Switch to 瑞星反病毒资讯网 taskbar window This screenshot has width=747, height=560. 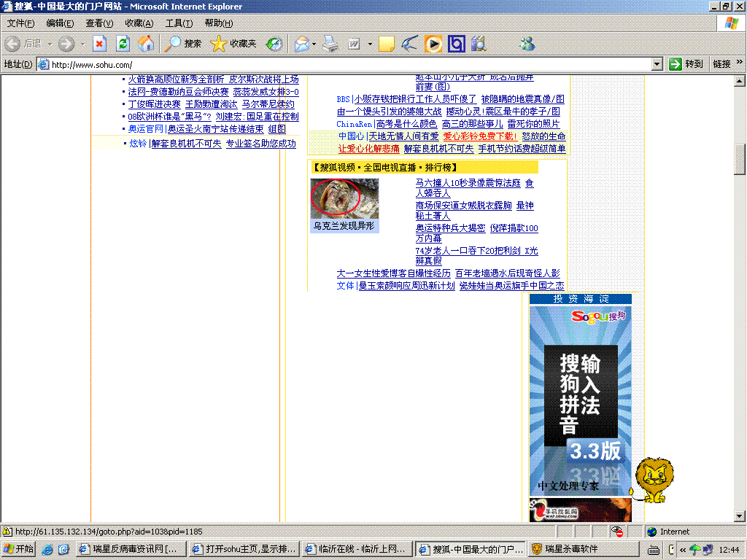(x=131, y=549)
